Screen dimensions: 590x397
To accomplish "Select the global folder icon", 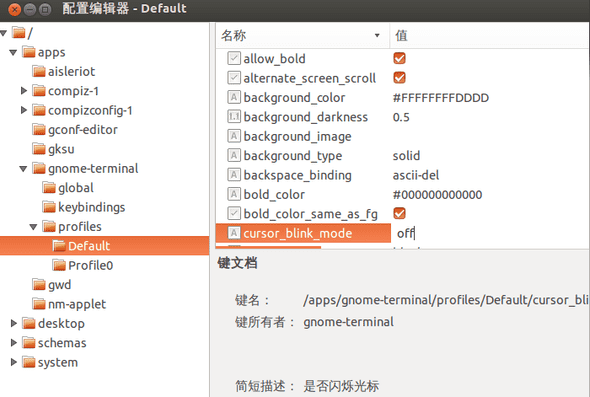I will [49, 188].
